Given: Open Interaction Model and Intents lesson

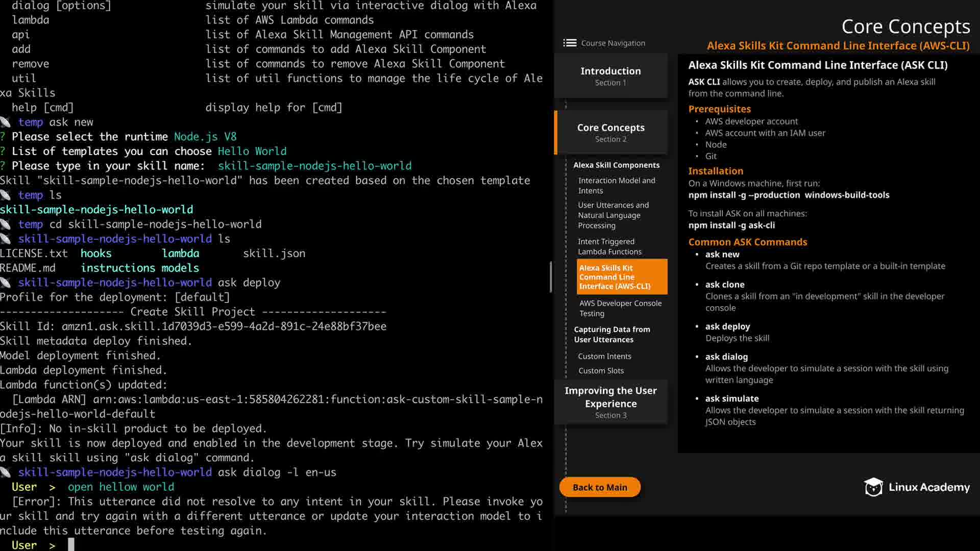Looking at the screenshot, I should tap(616, 185).
